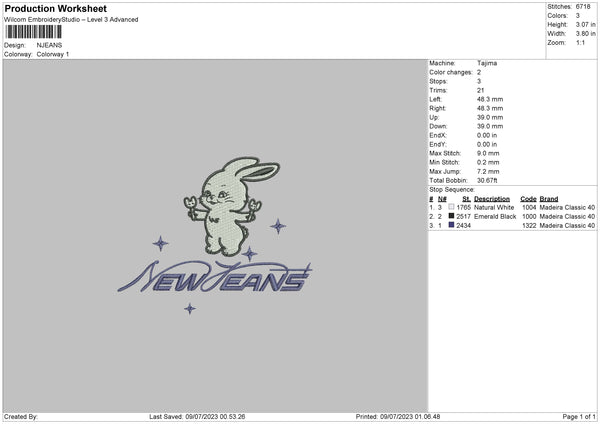
Task: Click the Min Stitch value '0.2 mm'
Action: [488, 162]
